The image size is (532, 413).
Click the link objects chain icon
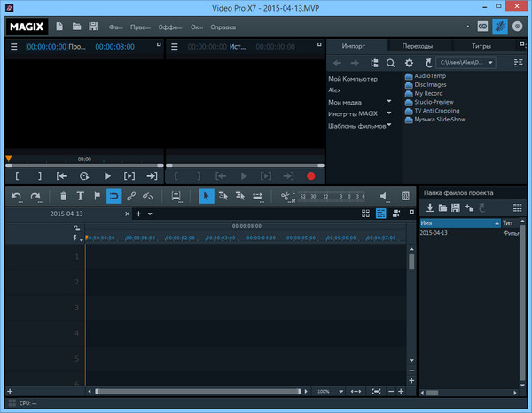[x=131, y=196]
